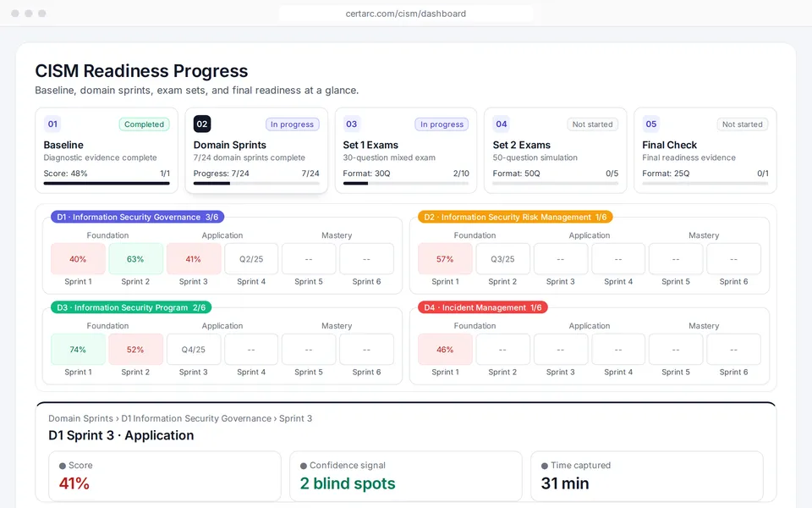
Task: Click In progress badge on Set 1 Exams
Action: (x=442, y=124)
